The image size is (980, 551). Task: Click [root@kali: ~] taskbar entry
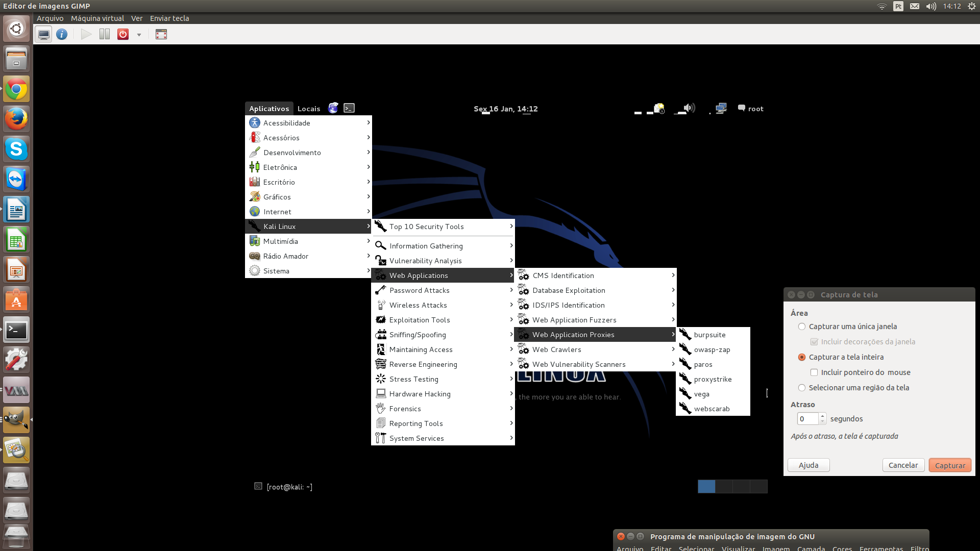283,487
